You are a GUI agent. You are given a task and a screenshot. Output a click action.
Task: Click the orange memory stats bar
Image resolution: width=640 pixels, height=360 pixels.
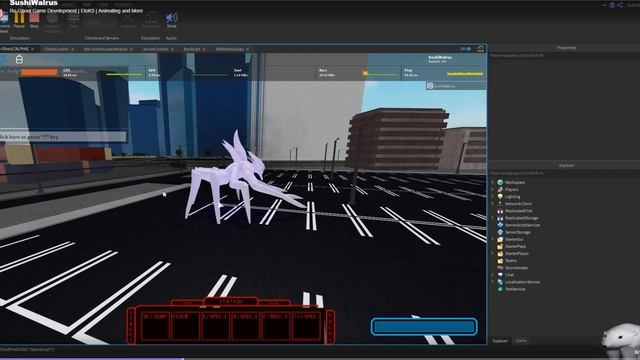click(39, 72)
